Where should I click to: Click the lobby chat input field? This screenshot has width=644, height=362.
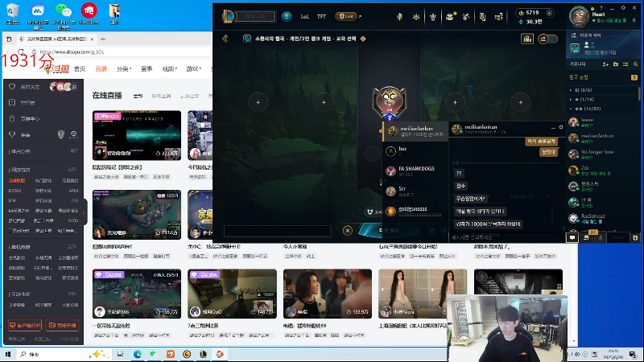point(277,231)
